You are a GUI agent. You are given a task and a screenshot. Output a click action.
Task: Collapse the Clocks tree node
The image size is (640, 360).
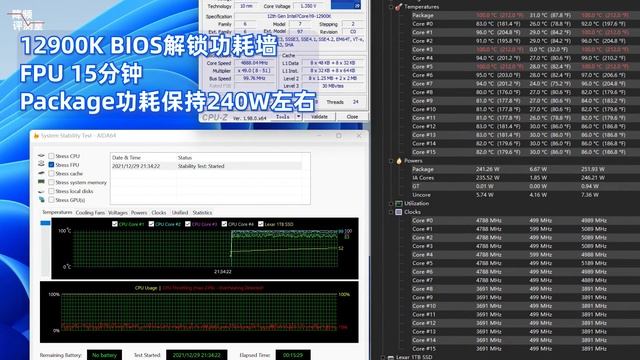(x=391, y=212)
